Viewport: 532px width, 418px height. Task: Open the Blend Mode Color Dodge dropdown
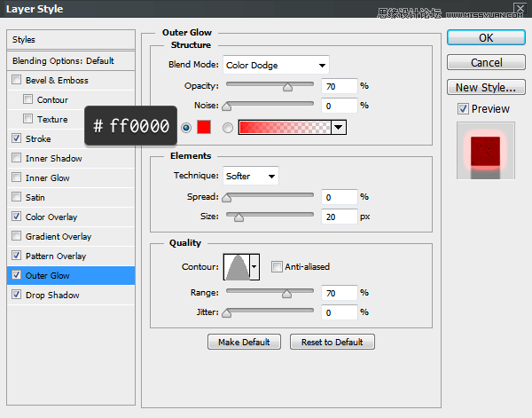coord(276,65)
